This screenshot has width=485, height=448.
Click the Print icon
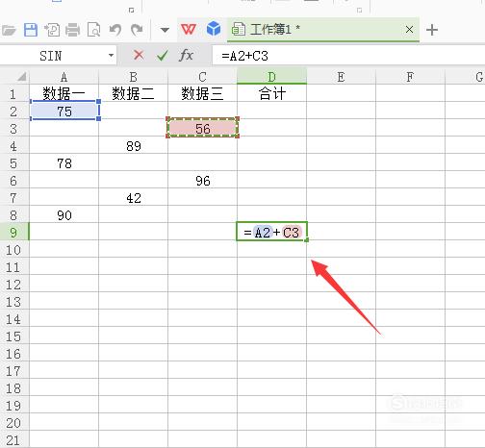[73, 30]
